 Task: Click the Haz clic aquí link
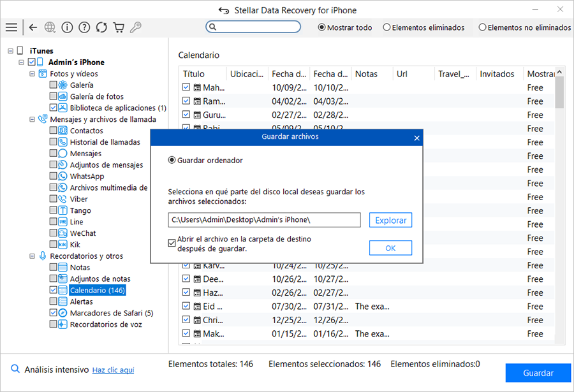pos(113,370)
